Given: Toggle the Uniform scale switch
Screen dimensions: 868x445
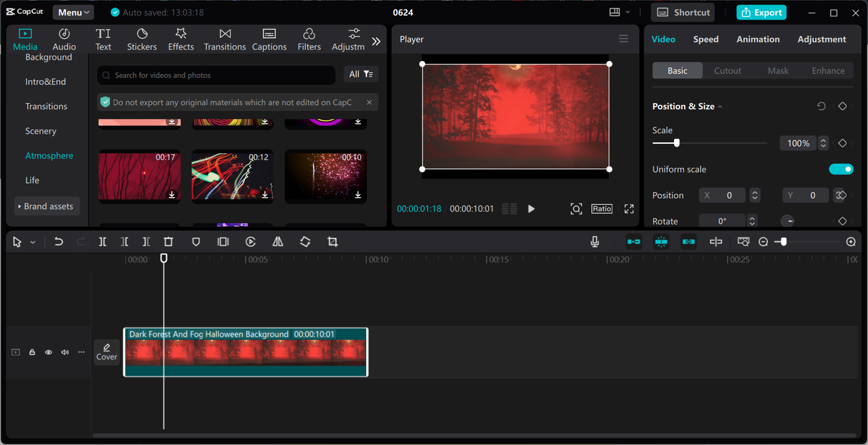Looking at the screenshot, I should click(841, 169).
